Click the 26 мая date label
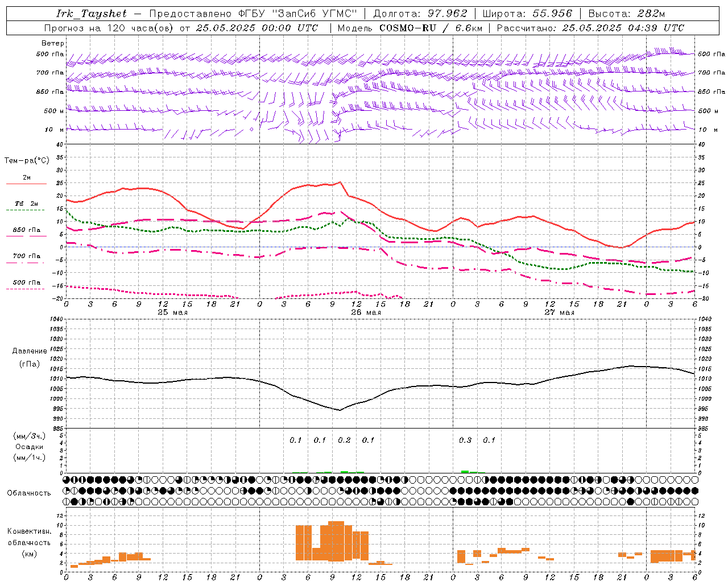This screenshot has width=728, height=582. point(366,313)
